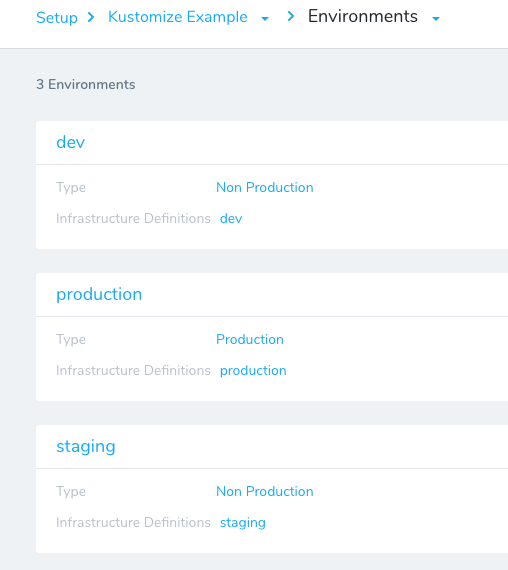The height and width of the screenshot is (570, 508).
Task: Click the 3 Environments count label
Action: (86, 84)
